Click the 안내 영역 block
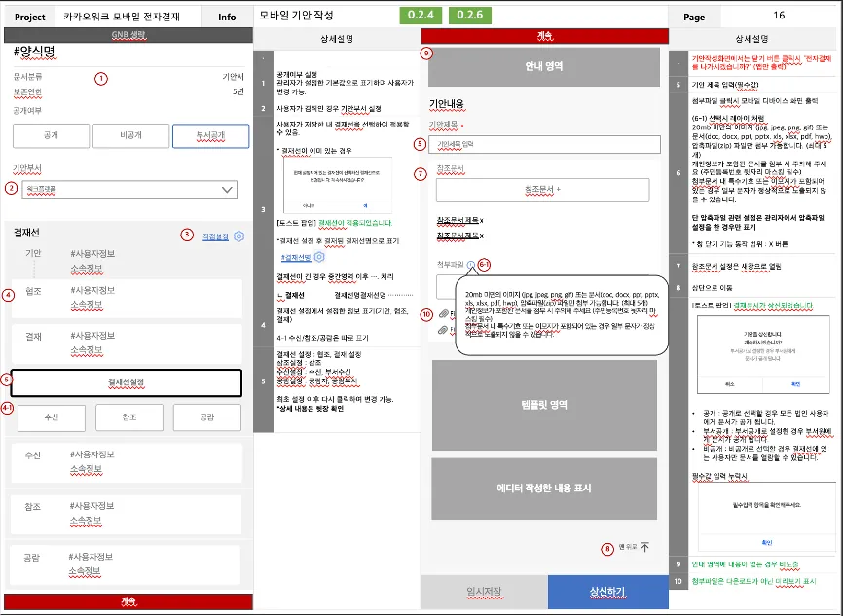843x616 pixels. coord(544,66)
